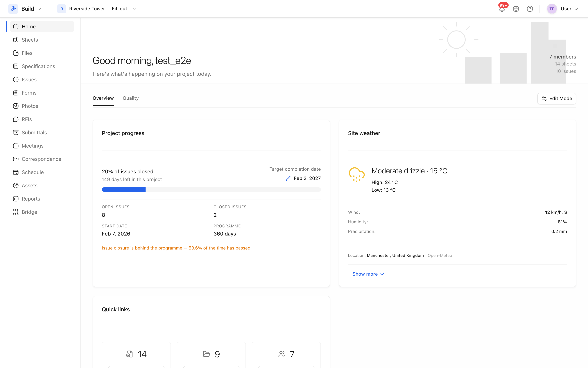This screenshot has width=588, height=368.
Task: Select Correspondence from the sidebar
Action: click(41, 159)
